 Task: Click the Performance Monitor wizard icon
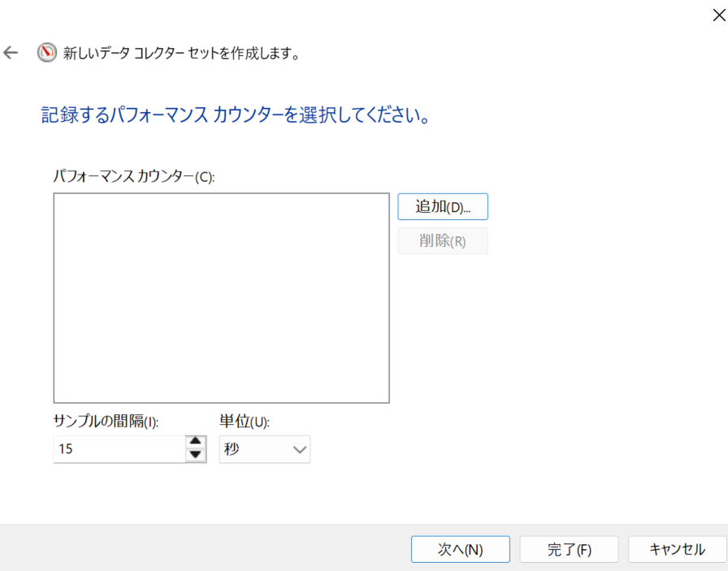tap(46, 53)
